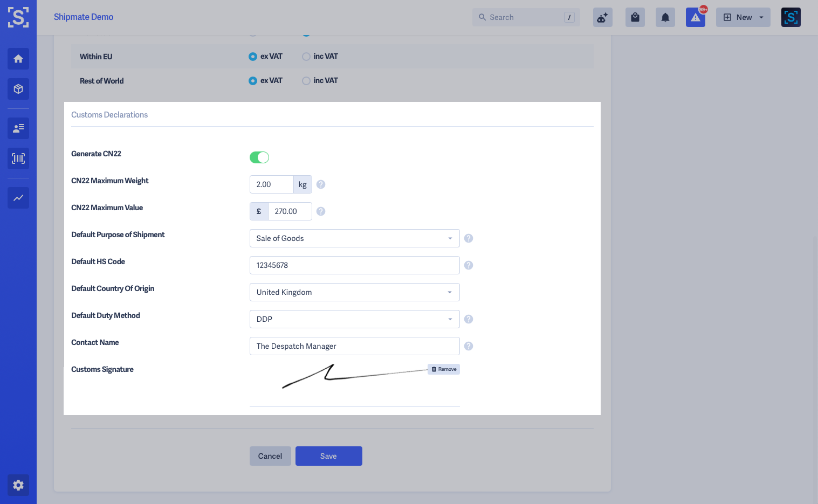Open the analytics chart icon in sidebar
Image resolution: width=818 pixels, height=504 pixels.
18,198
